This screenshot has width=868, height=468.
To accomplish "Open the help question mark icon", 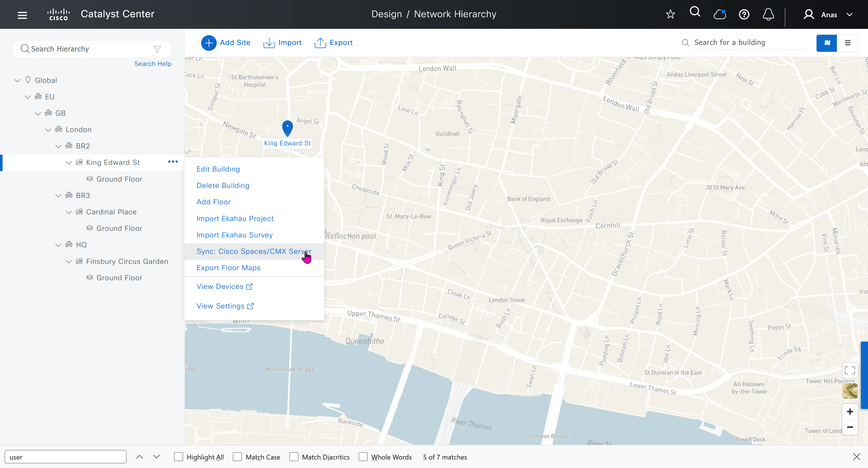I will (x=744, y=14).
